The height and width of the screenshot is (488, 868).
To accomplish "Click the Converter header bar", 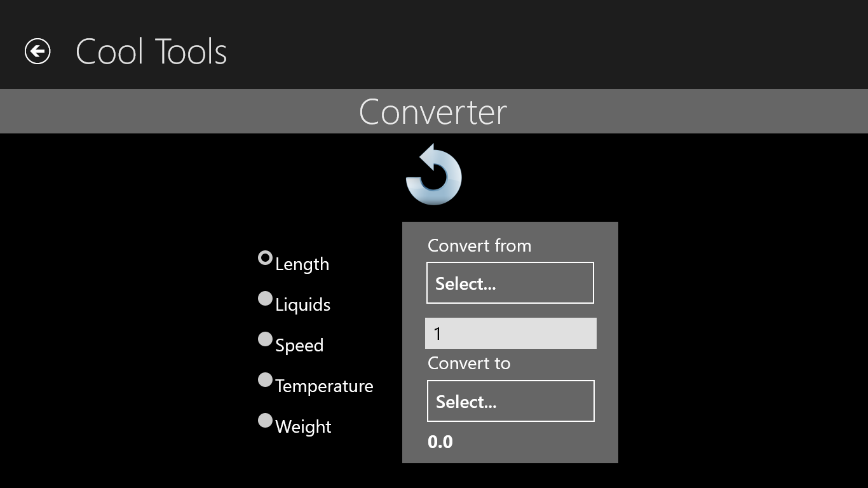I will (x=433, y=112).
